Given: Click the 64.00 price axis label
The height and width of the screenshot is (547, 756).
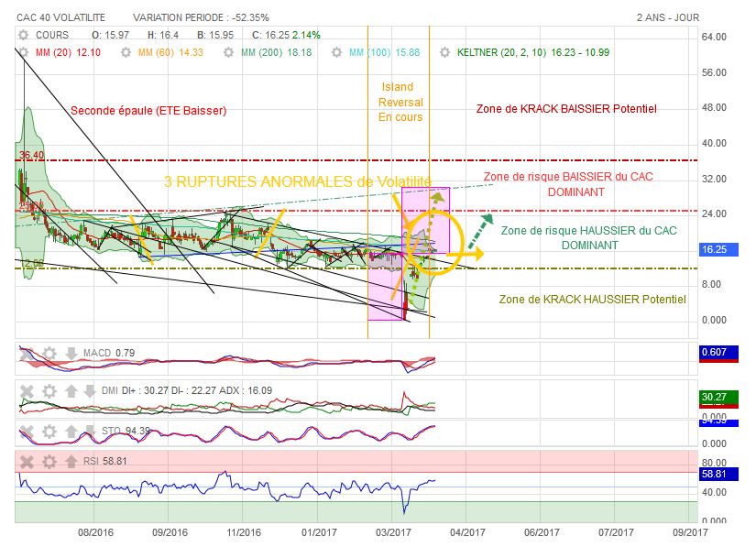Looking at the screenshot, I should (x=714, y=38).
